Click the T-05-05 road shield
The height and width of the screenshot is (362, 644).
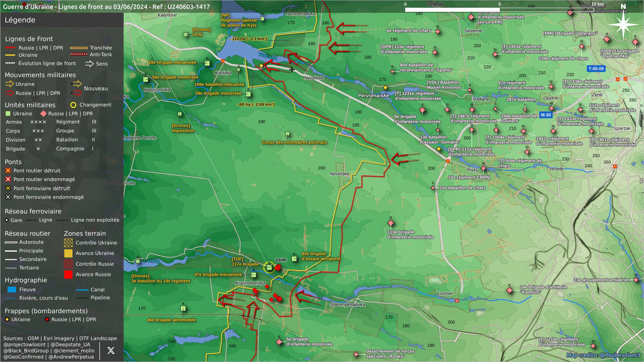pos(596,69)
